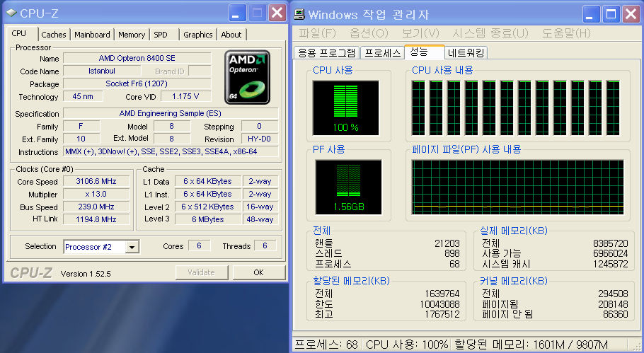This screenshot has height=353, width=644.
Task: Click the L1 Data value 6 x 64 KBytes
Action: tap(207, 181)
